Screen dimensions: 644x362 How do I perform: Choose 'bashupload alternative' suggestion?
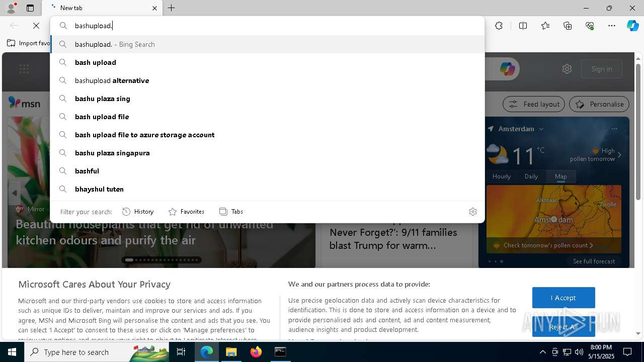267,80
